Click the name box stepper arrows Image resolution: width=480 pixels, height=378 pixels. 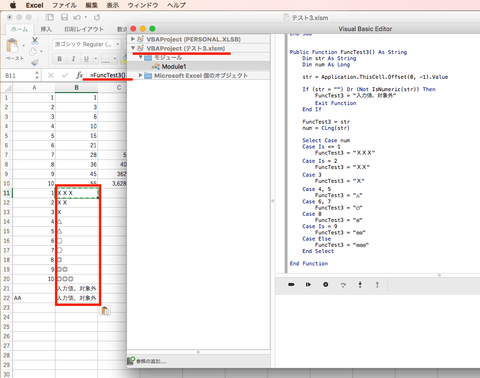point(37,75)
